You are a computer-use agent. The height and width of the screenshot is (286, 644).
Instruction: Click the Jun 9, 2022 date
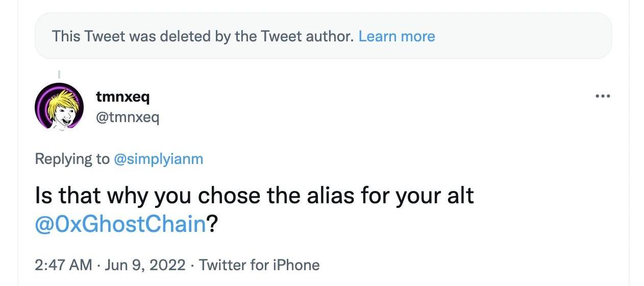coord(145,265)
